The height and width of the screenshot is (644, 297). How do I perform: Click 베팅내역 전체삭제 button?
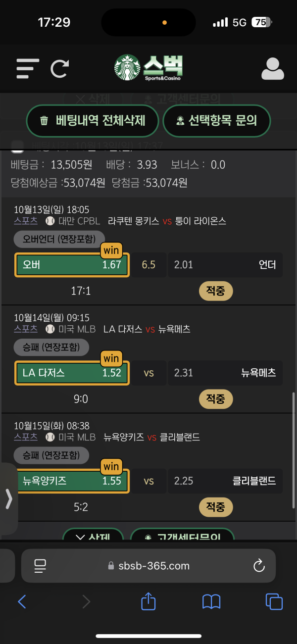pyautogui.click(x=93, y=120)
